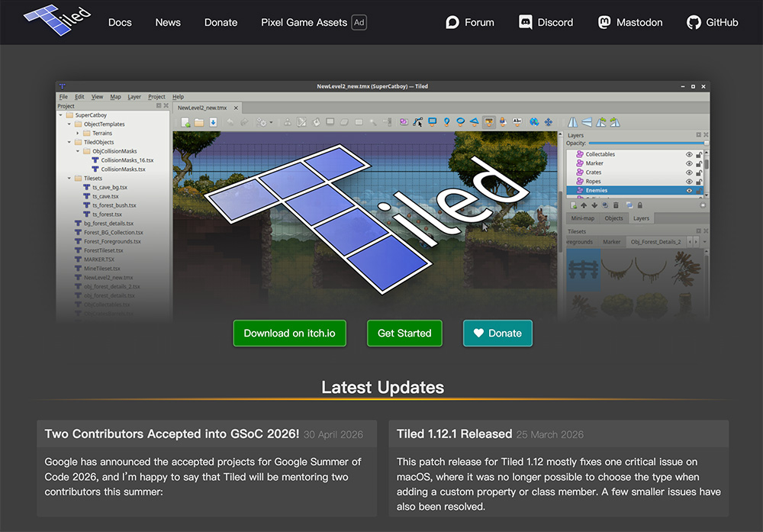Select the Insert Ellipse tool
Image resolution: width=763 pixels, height=532 pixels.
pyautogui.click(x=460, y=122)
